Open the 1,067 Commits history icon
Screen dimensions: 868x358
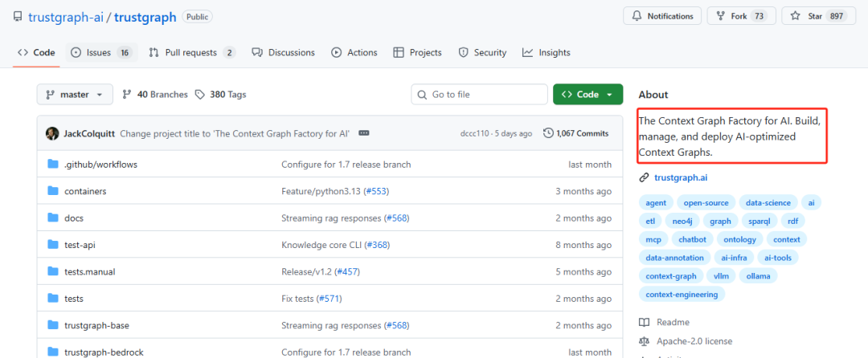(548, 133)
